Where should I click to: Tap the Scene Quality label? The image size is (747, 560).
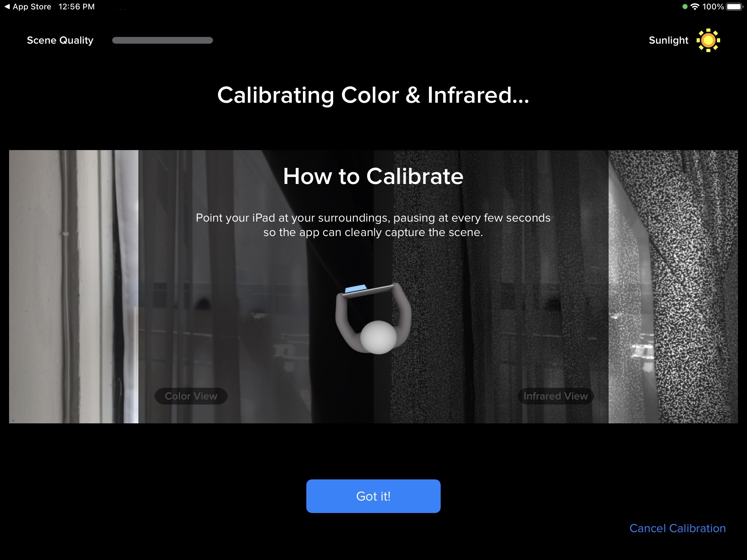(x=60, y=40)
